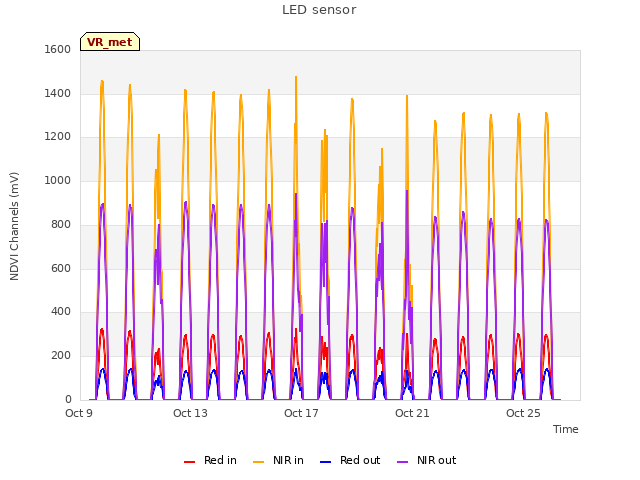Click the 0 y-axis label

[x=68, y=399]
